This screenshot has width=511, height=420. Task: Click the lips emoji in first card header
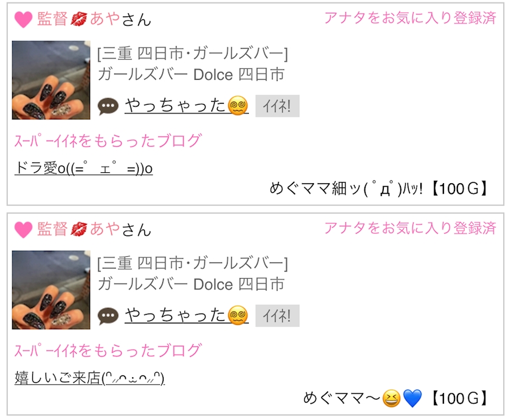pyautogui.click(x=79, y=19)
